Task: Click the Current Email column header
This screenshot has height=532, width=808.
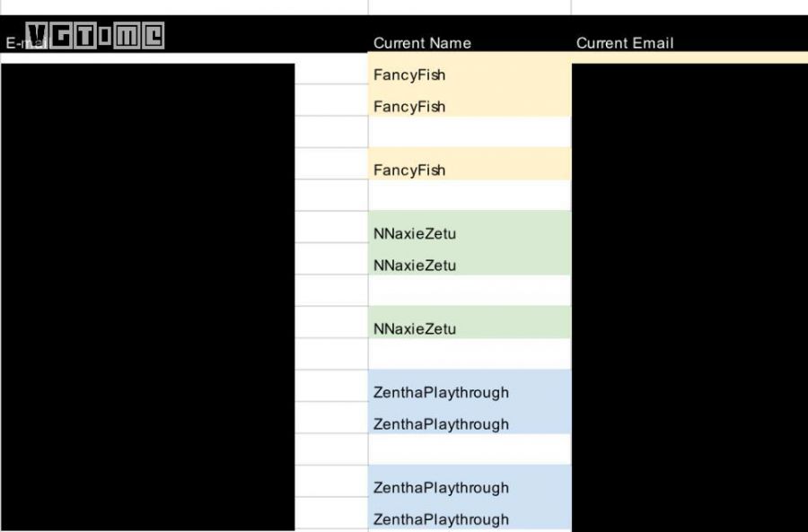Action: click(625, 43)
